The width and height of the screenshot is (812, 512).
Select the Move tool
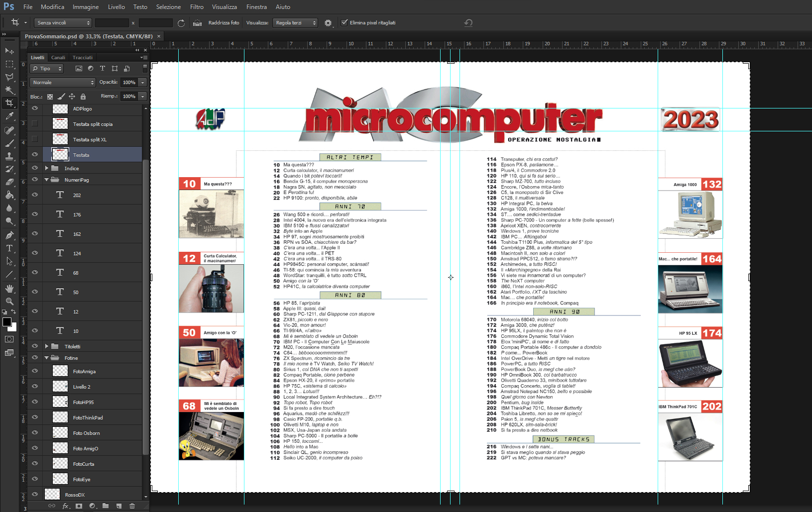[x=9, y=51]
